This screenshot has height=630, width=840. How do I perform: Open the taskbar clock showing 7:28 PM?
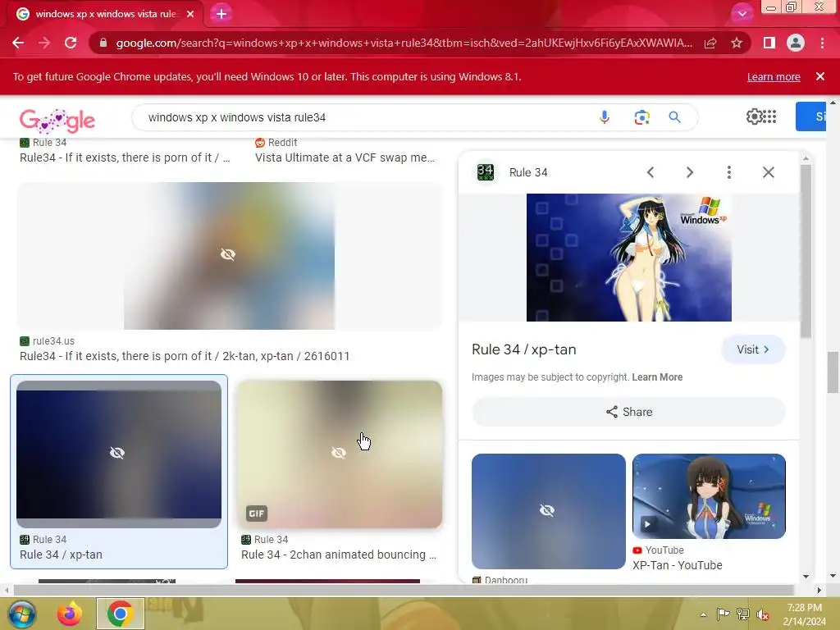[x=804, y=614]
